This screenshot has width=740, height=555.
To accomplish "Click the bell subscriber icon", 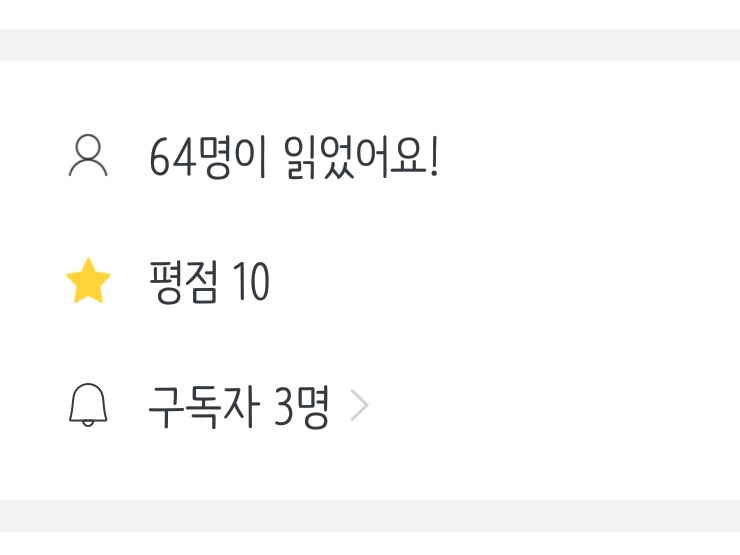I will [x=88, y=407].
